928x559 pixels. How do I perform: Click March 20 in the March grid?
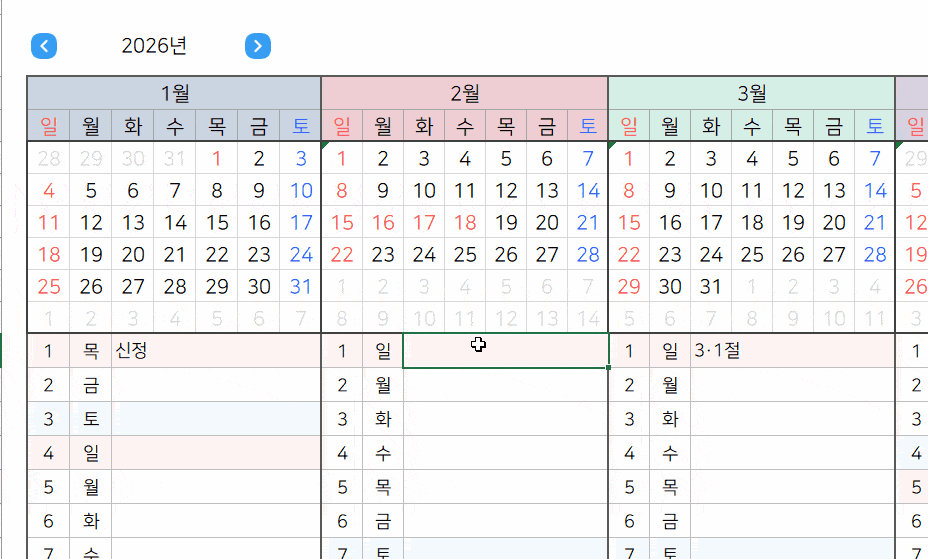tap(833, 222)
